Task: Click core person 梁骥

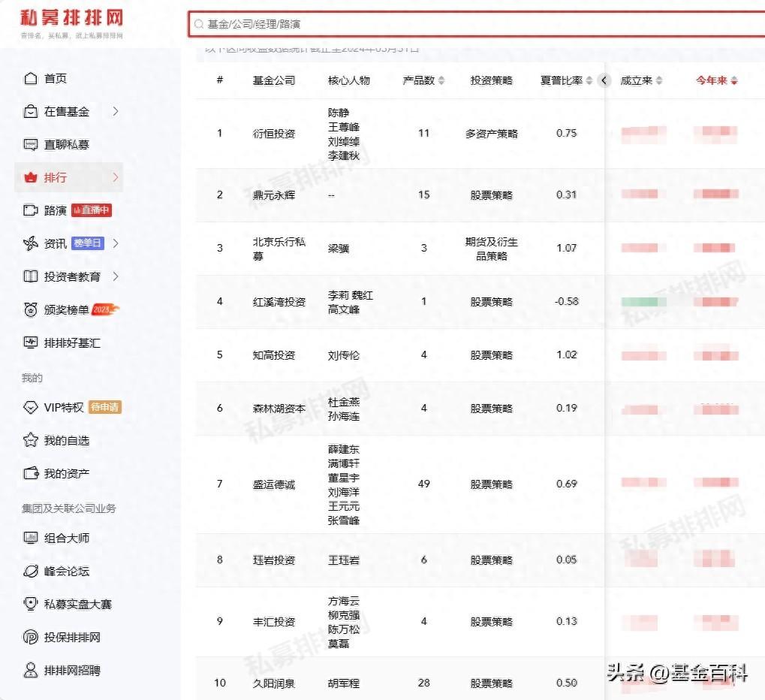Action: coord(339,249)
